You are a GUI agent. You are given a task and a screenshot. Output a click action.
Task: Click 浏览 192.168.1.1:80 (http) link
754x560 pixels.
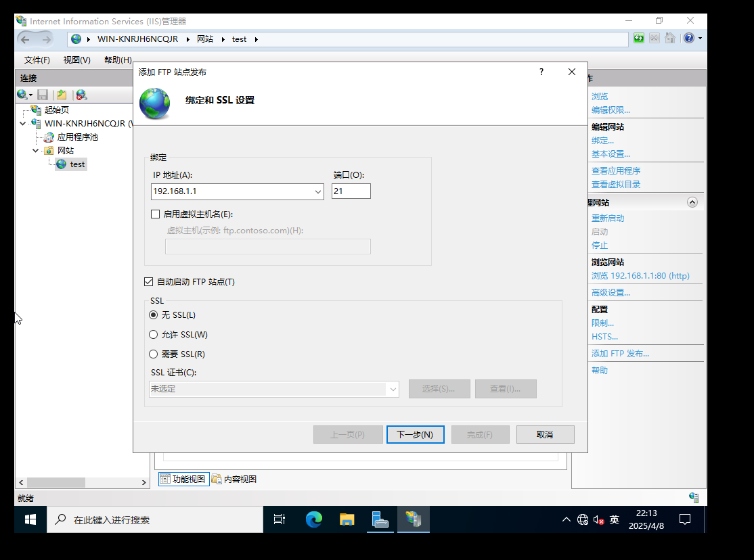640,276
